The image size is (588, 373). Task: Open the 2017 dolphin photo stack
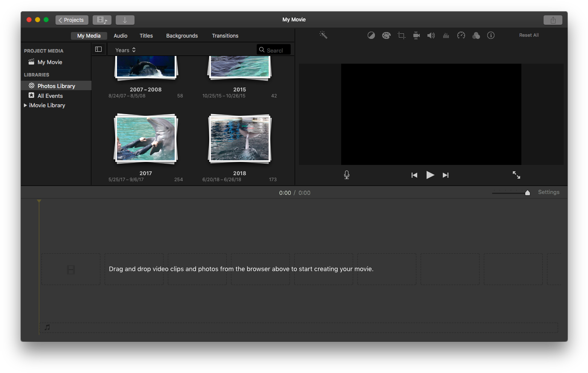(x=146, y=139)
